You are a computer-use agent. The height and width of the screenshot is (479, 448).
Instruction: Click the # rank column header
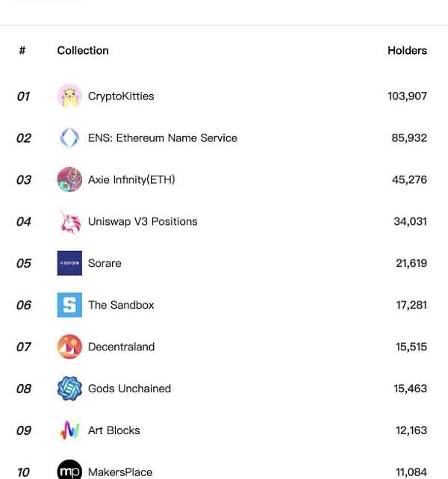[22, 51]
